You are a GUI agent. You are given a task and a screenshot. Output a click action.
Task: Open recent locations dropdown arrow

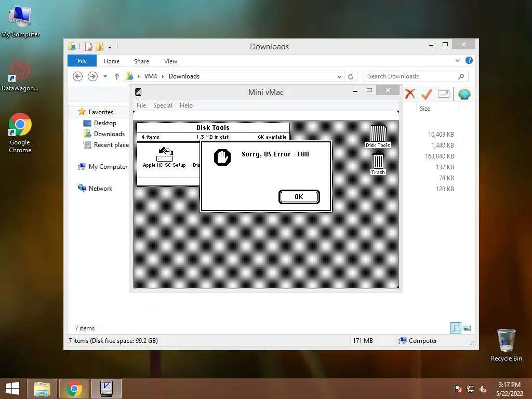coord(105,76)
